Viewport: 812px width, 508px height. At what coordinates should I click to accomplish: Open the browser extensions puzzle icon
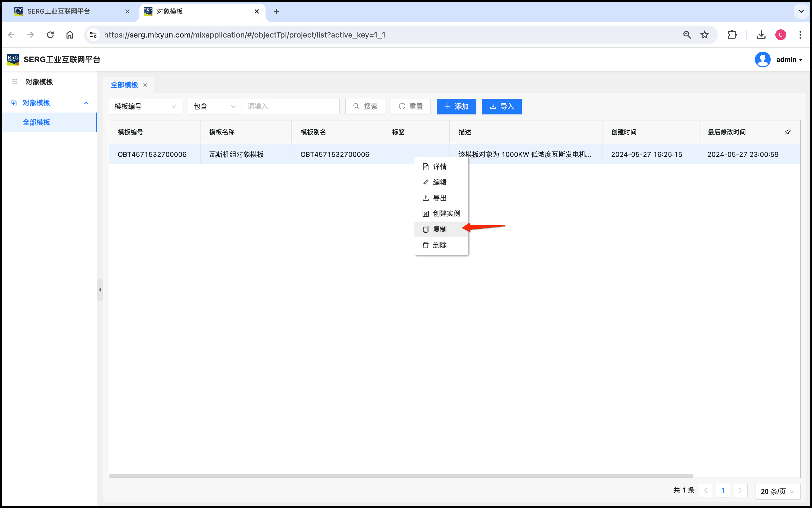tap(732, 35)
